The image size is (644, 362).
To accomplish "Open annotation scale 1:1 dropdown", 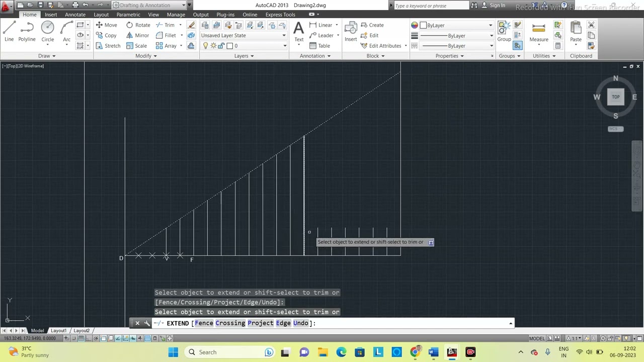I will pyautogui.click(x=575, y=338).
